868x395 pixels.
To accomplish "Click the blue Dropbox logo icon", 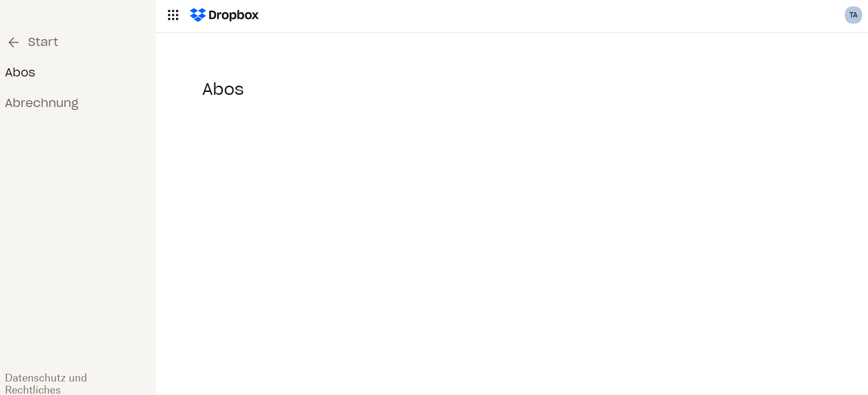I will [198, 15].
